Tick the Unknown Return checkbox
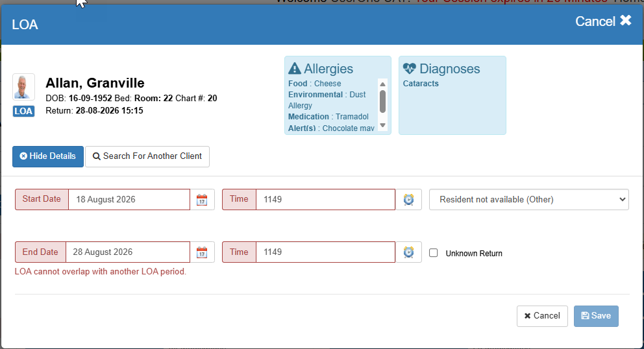 pos(433,253)
